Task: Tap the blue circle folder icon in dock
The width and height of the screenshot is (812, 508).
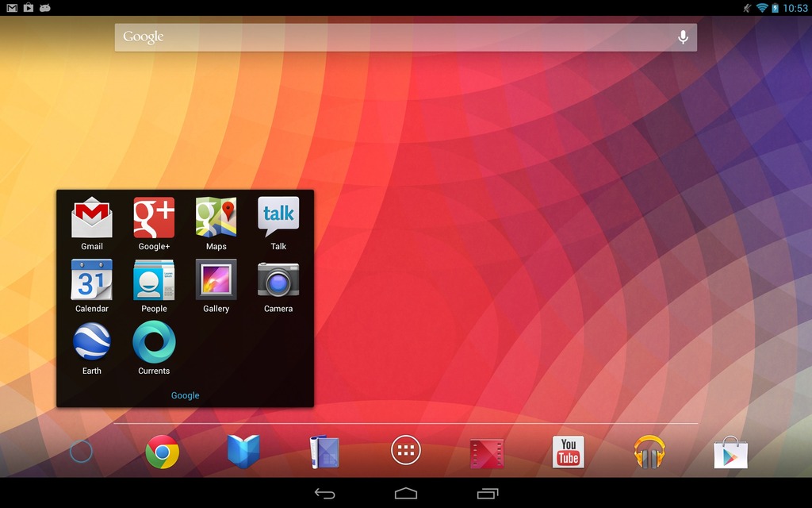Action: (x=82, y=452)
